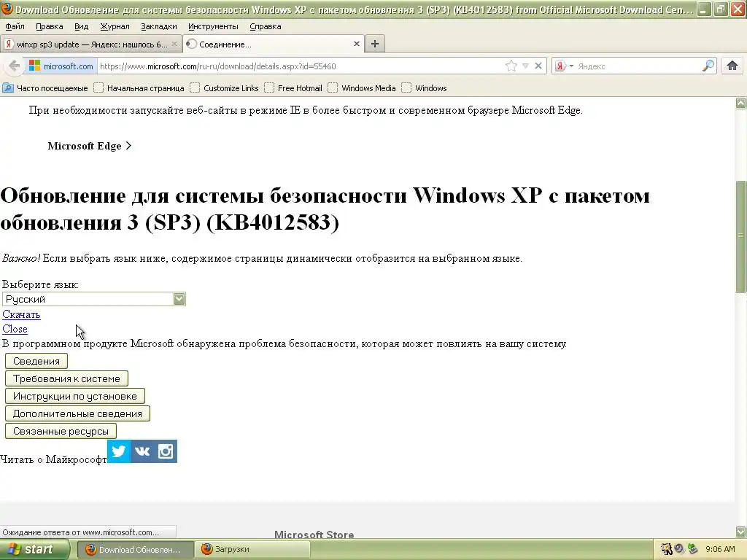Click the microsoft.com site identity badge
The image size is (747, 560).
[61, 66]
